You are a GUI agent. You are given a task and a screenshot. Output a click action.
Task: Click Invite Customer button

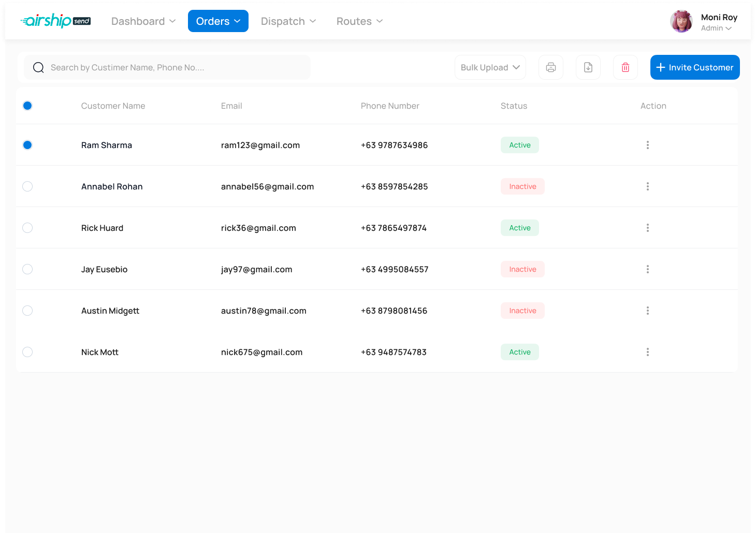pyautogui.click(x=695, y=67)
